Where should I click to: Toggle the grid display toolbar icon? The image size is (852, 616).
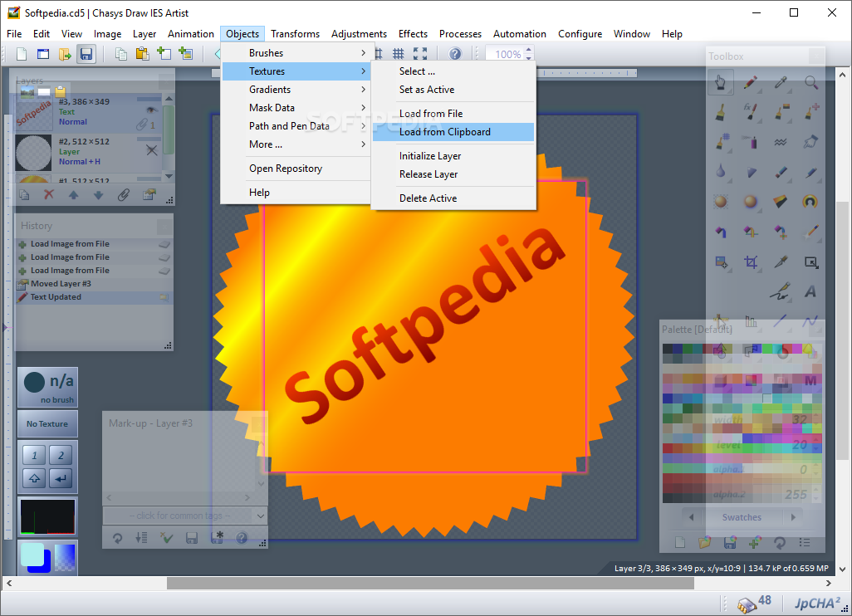click(399, 54)
